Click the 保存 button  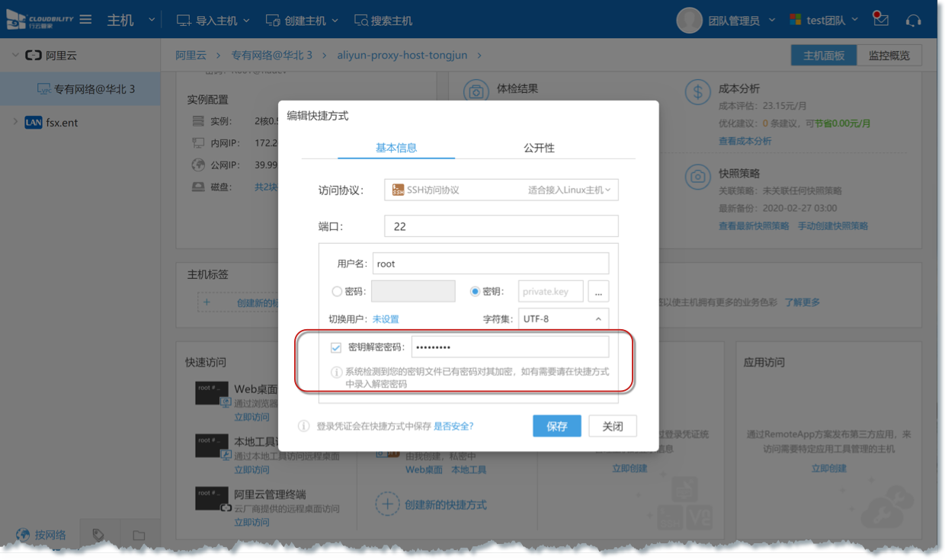tap(556, 426)
